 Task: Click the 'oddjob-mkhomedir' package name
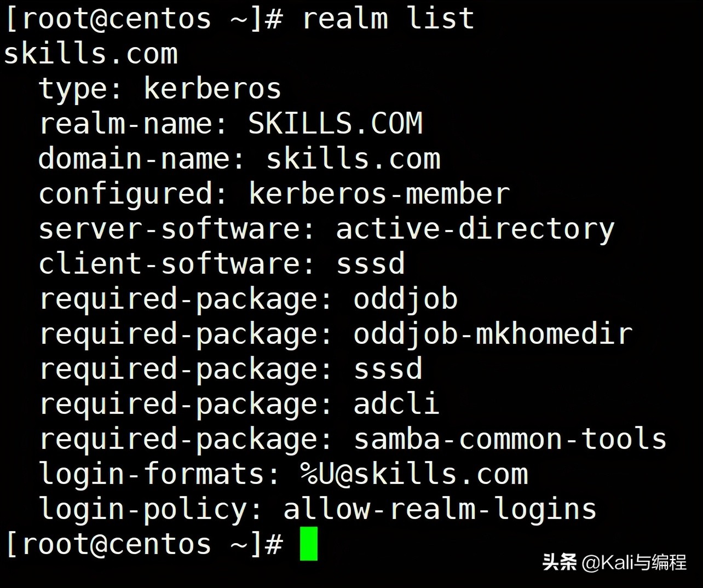click(x=493, y=334)
